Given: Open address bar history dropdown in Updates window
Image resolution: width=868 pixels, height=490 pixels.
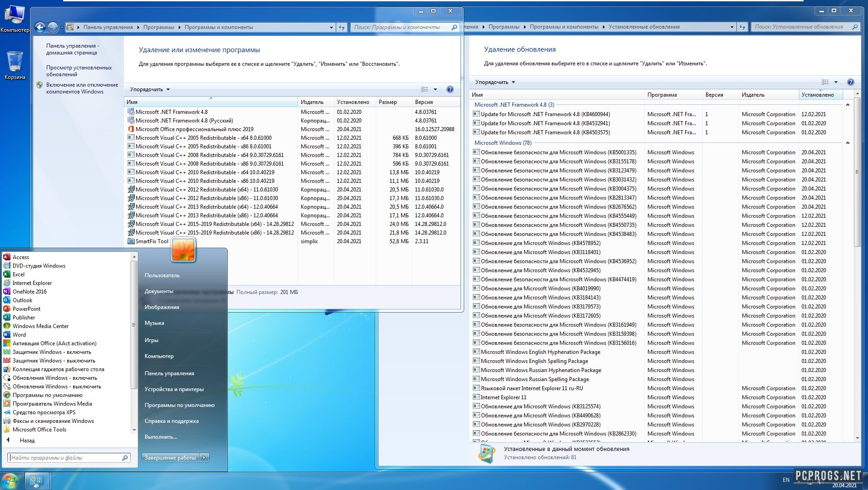Looking at the screenshot, I should [732, 27].
